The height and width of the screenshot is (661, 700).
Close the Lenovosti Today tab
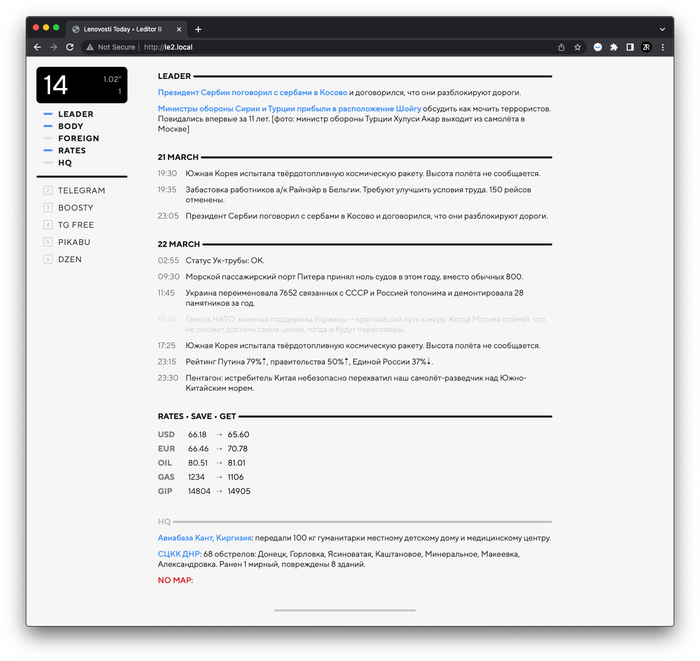click(x=179, y=29)
